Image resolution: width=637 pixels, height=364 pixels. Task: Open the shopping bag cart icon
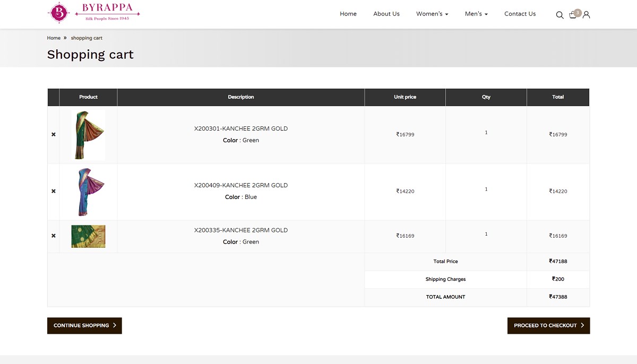pos(573,15)
